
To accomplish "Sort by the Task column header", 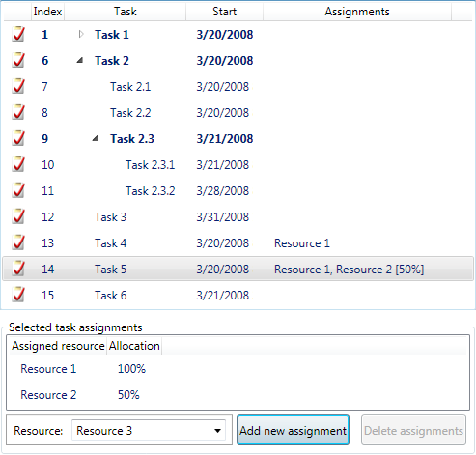I will pyautogui.click(x=126, y=12).
